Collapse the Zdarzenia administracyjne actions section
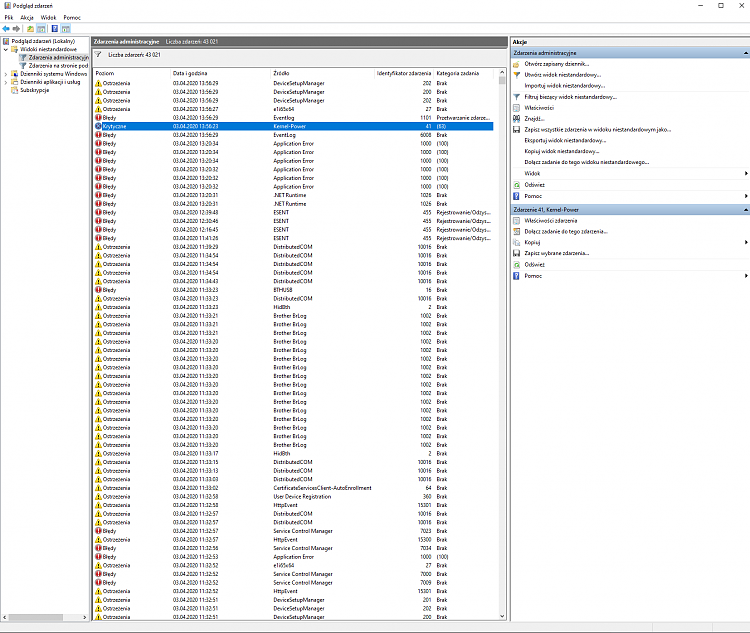The width and height of the screenshot is (750, 633). (746, 53)
